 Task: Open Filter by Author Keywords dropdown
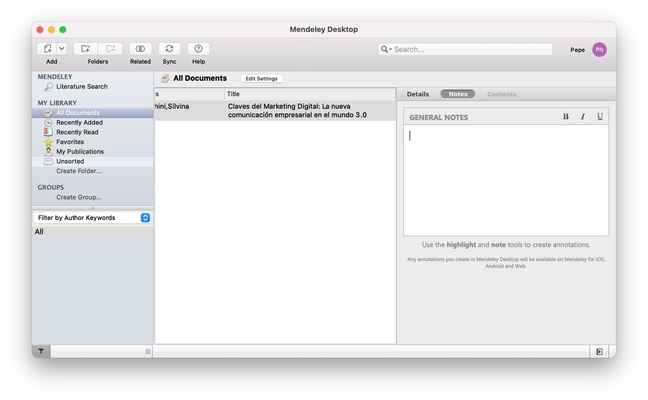click(93, 218)
